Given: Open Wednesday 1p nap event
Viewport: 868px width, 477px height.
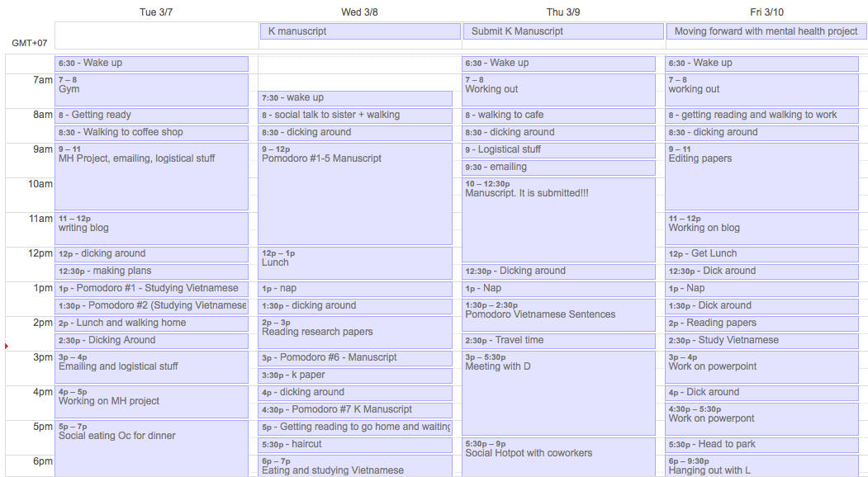Looking at the screenshot, I should click(x=355, y=288).
